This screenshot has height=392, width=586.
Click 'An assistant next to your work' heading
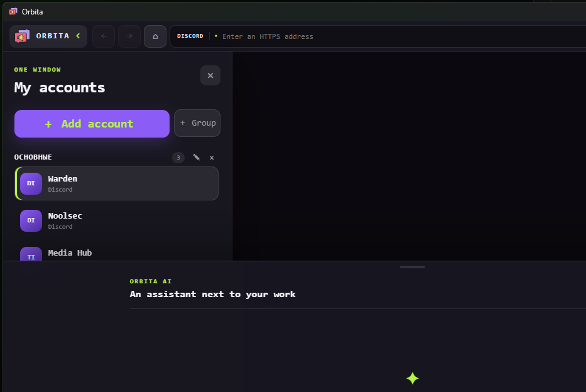click(x=213, y=295)
